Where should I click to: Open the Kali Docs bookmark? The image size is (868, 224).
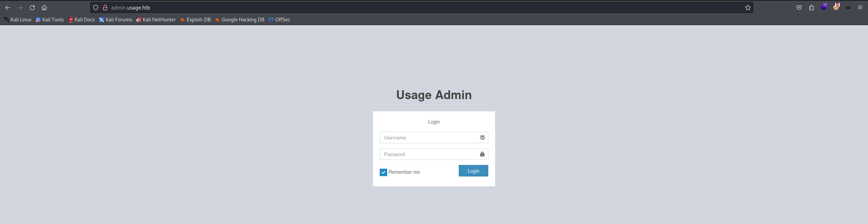tap(81, 20)
